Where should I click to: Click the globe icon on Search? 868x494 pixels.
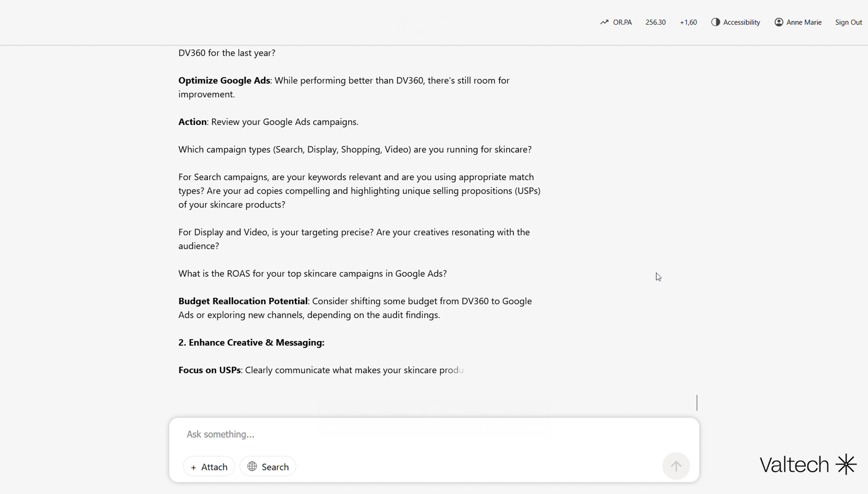tap(252, 467)
